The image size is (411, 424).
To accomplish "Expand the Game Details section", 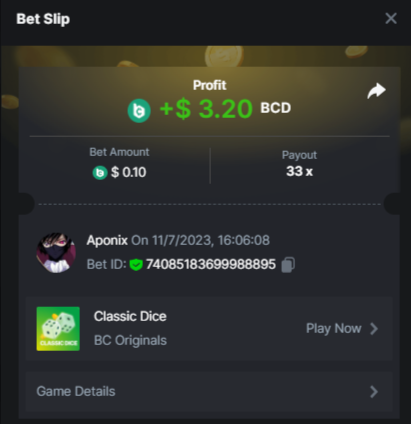I will (209, 392).
